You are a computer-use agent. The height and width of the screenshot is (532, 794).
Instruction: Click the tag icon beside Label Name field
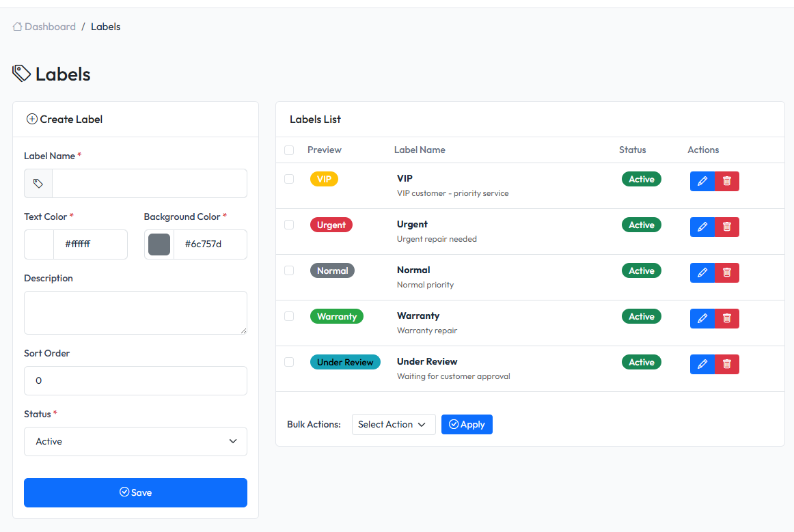[x=38, y=183]
